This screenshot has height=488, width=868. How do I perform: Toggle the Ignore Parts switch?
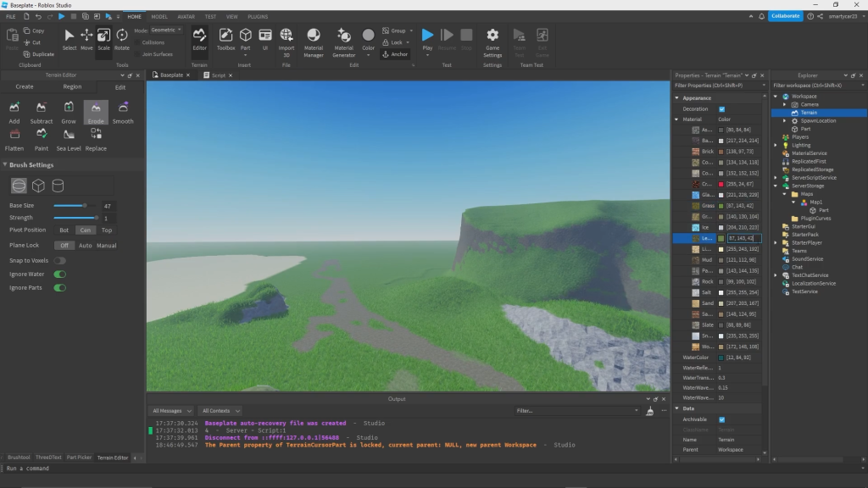click(x=60, y=288)
